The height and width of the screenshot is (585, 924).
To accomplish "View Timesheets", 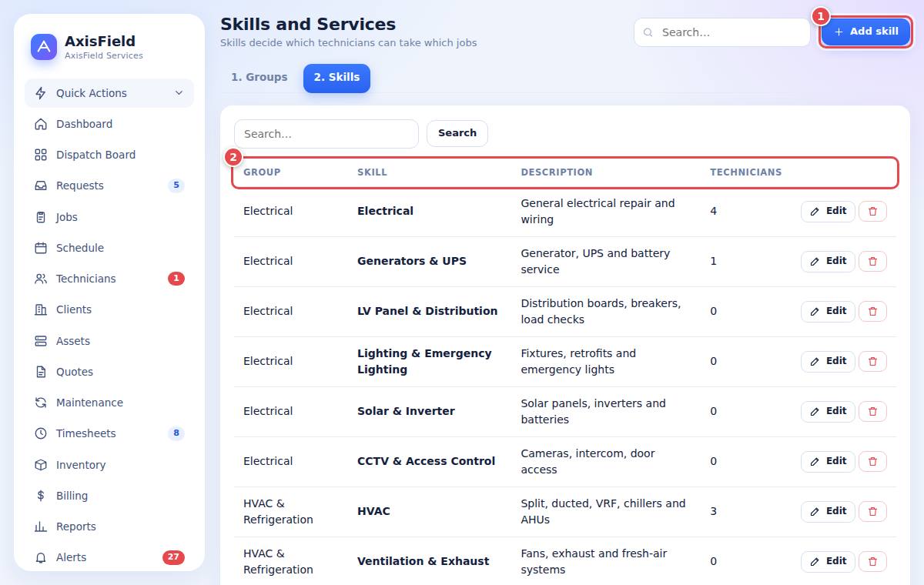I will coord(109,433).
